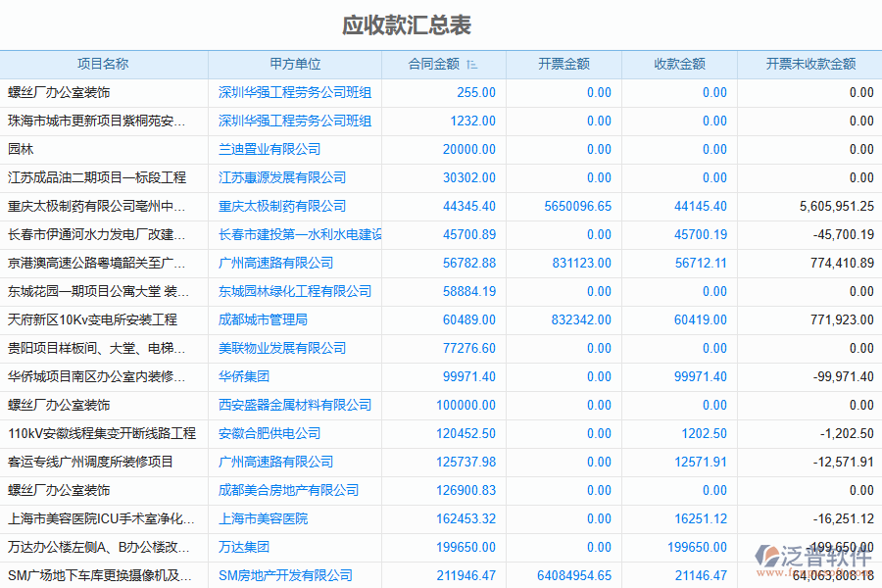Open link 江苏惠源发展有限公司
Viewport: 882px width, 588px height.
pos(282,177)
